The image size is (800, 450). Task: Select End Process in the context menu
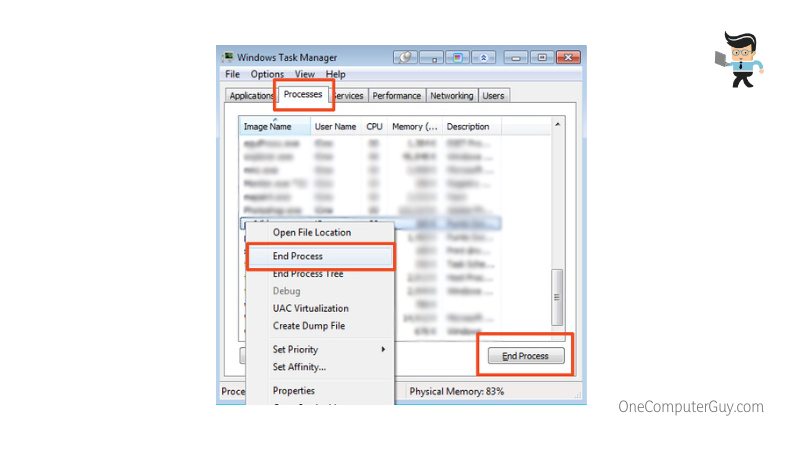coord(320,256)
